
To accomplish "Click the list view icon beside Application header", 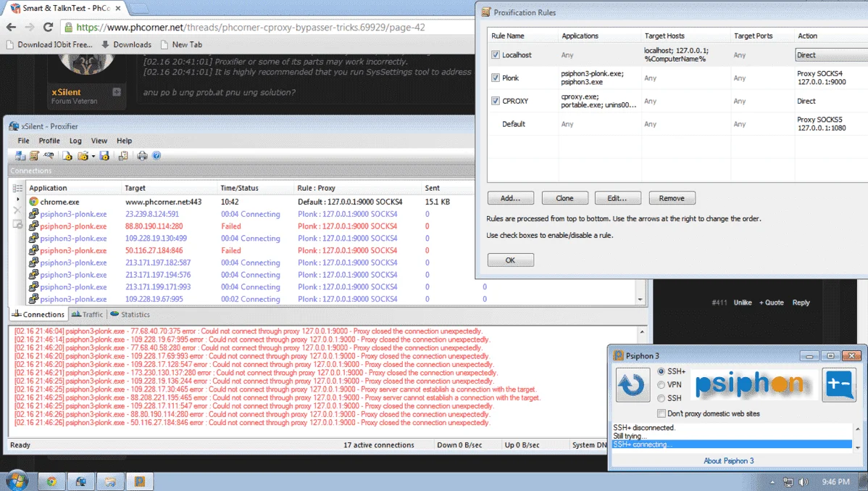I will point(17,189).
